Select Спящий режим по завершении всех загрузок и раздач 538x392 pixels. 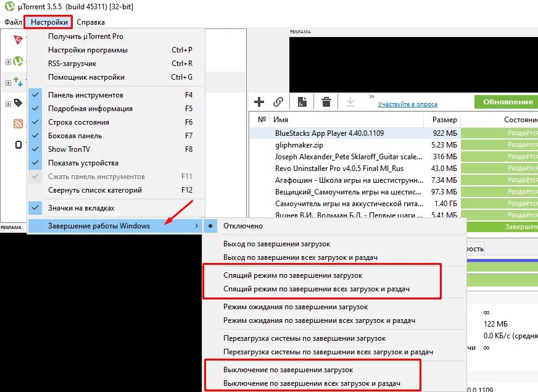(x=334, y=289)
